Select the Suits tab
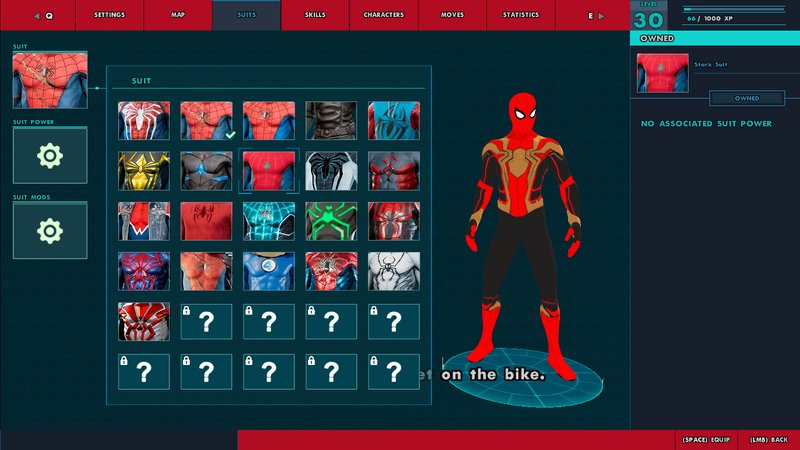The image size is (800, 450). click(246, 15)
